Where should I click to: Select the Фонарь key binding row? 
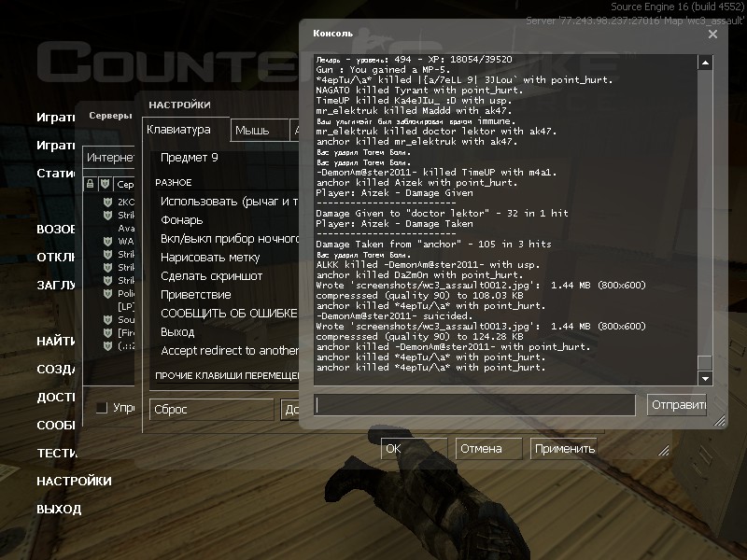pos(226,220)
